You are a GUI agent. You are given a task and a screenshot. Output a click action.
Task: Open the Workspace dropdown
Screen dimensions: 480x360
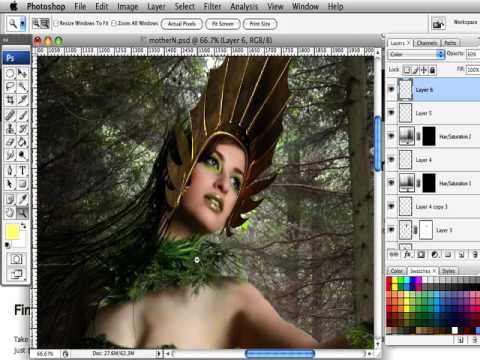pos(465,22)
